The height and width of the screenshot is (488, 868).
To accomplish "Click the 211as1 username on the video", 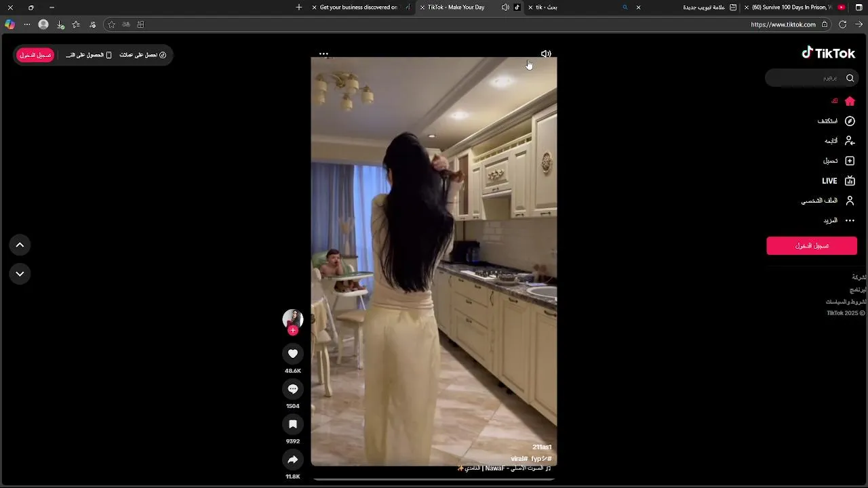I will (542, 447).
